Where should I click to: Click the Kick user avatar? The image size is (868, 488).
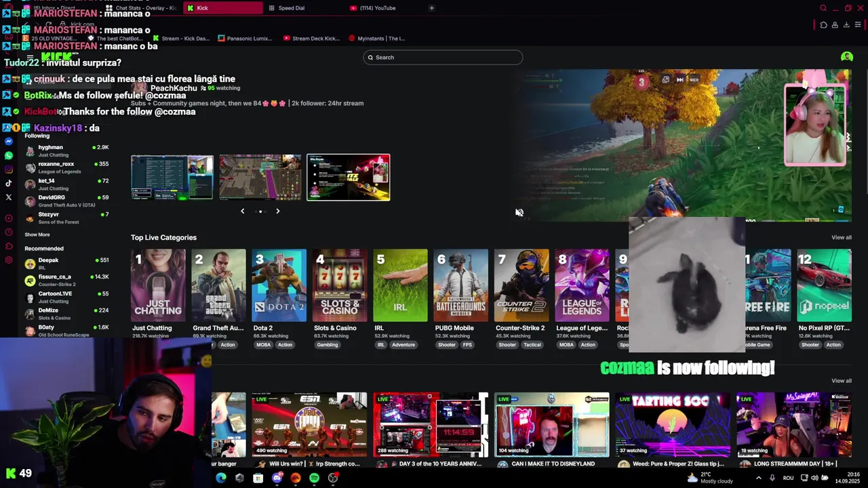point(847,57)
